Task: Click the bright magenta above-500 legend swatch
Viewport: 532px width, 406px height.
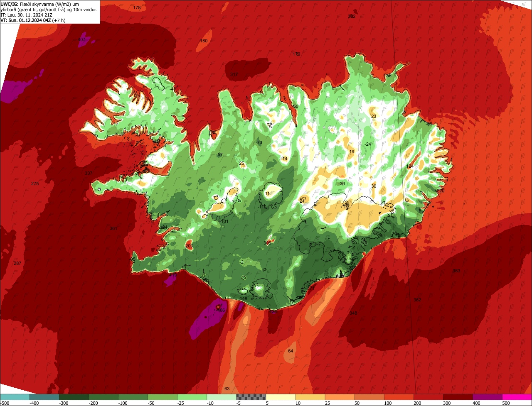Action: tap(517, 397)
